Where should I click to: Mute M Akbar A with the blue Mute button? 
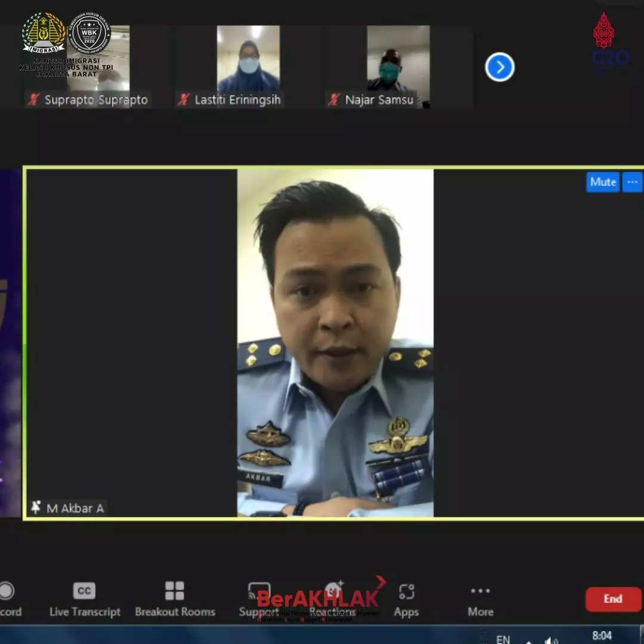603,182
